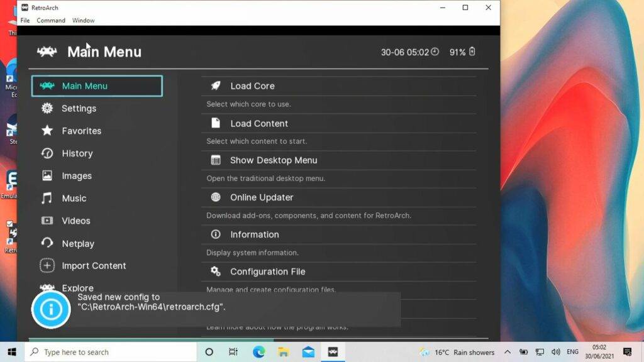This screenshot has width=644, height=362.
Task: Click the 'Download add-ons, components' description text
Action: 308,216
